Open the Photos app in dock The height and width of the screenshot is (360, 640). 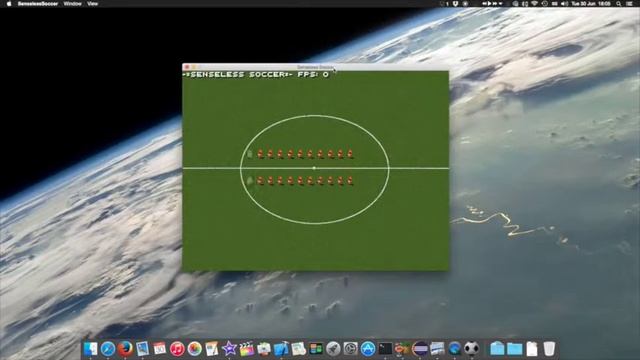[x=195, y=349]
